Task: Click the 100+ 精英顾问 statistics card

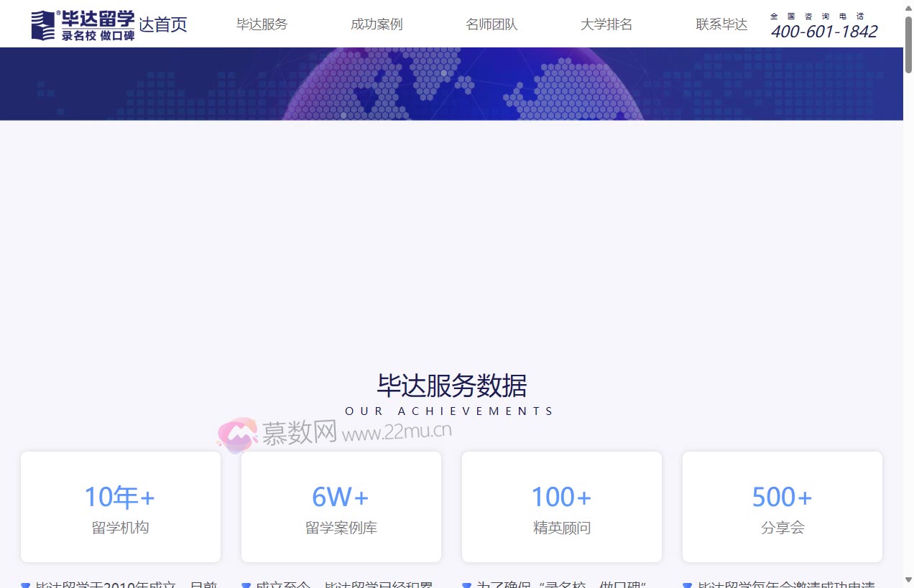Action: coord(561,506)
